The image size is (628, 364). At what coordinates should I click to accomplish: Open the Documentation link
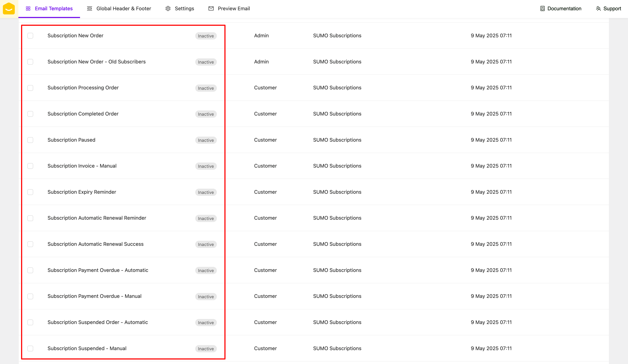pyautogui.click(x=564, y=9)
